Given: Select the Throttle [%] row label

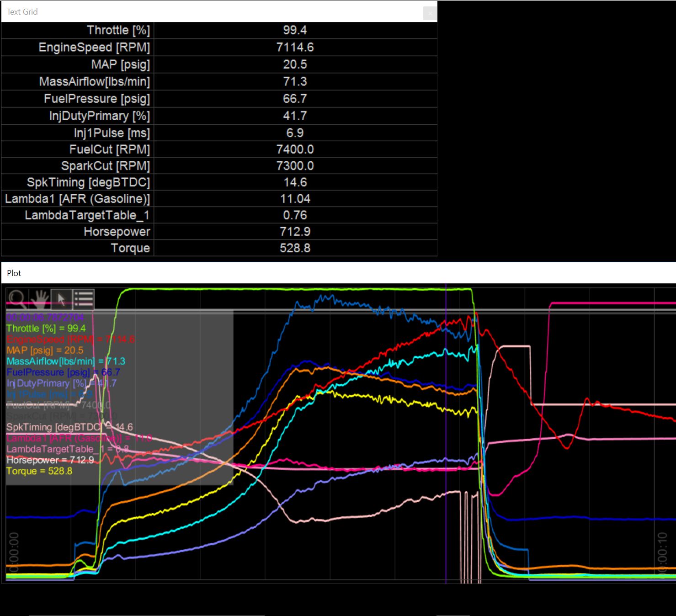Looking at the screenshot, I should (x=118, y=31).
